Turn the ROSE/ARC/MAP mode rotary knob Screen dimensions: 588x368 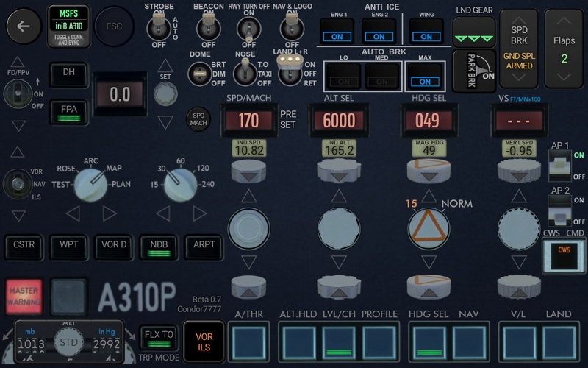[90, 185]
